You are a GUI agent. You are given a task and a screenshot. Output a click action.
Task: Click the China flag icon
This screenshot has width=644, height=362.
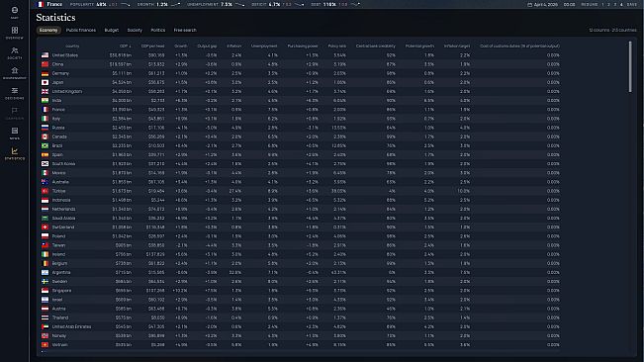coord(45,64)
